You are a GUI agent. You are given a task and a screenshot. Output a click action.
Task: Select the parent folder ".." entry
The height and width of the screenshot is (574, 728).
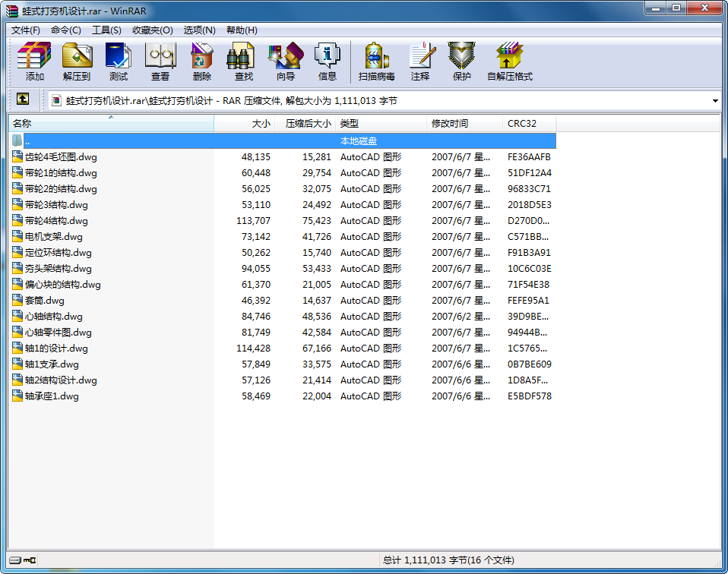27,141
